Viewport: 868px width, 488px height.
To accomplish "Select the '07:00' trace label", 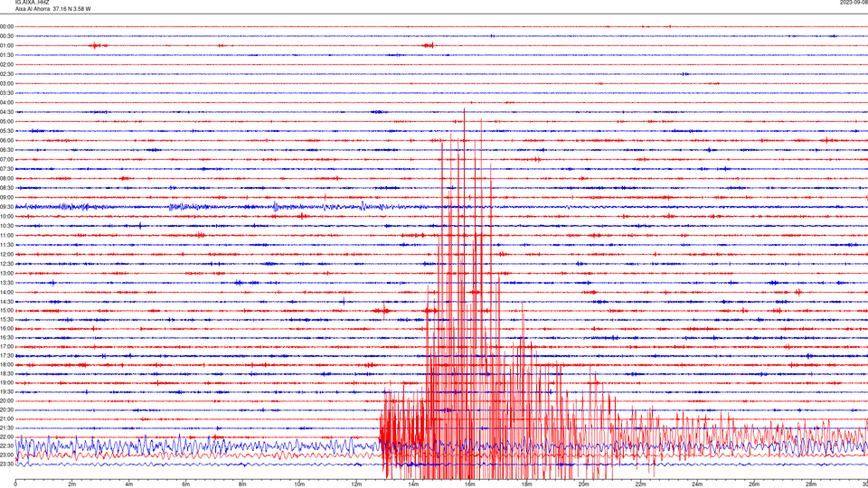I will tap(6, 160).
